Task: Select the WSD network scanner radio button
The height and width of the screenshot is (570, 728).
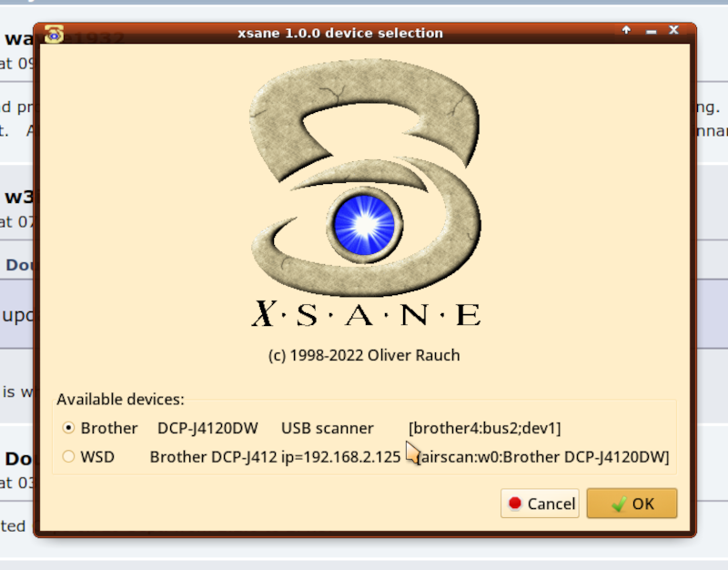Action: [69, 456]
